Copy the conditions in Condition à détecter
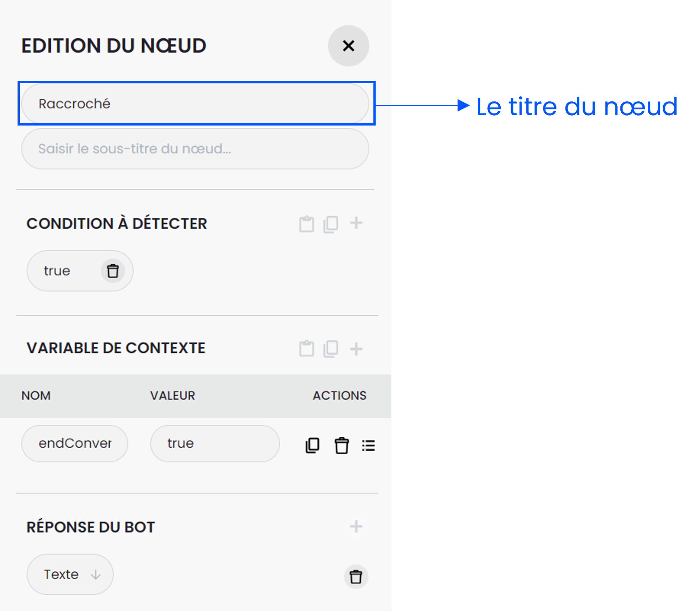Viewport: 700px width, 611px height. 331,224
